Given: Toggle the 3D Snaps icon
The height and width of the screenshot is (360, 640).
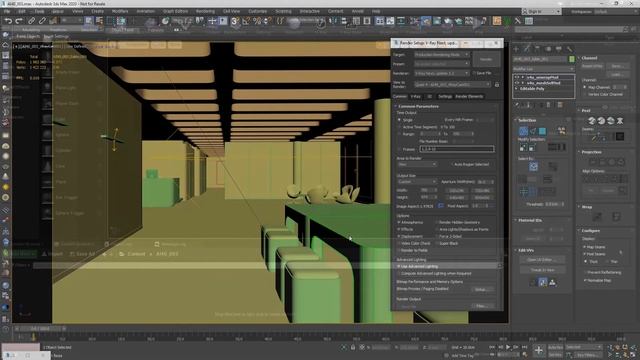Looking at the screenshot, I should pyautogui.click(x=235, y=21).
